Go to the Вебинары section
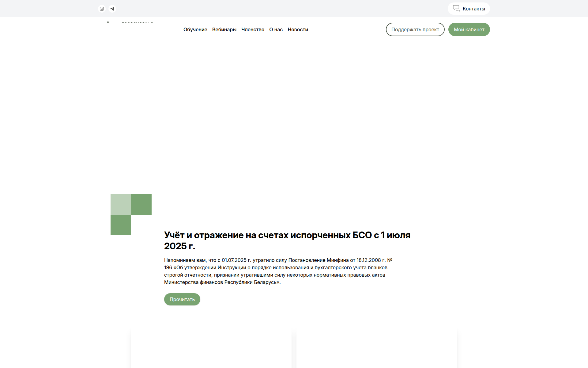Viewport: 588px width, 368px height. [224, 29]
